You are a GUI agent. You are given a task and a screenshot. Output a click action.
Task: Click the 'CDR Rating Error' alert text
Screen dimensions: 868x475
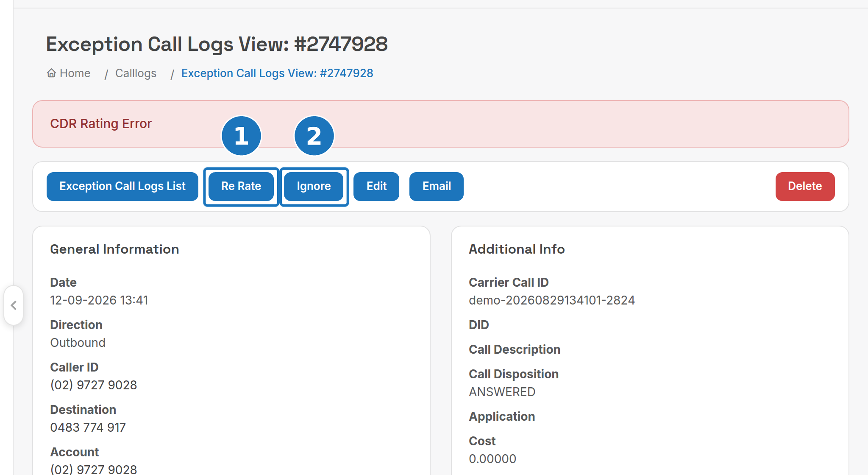coord(101,124)
